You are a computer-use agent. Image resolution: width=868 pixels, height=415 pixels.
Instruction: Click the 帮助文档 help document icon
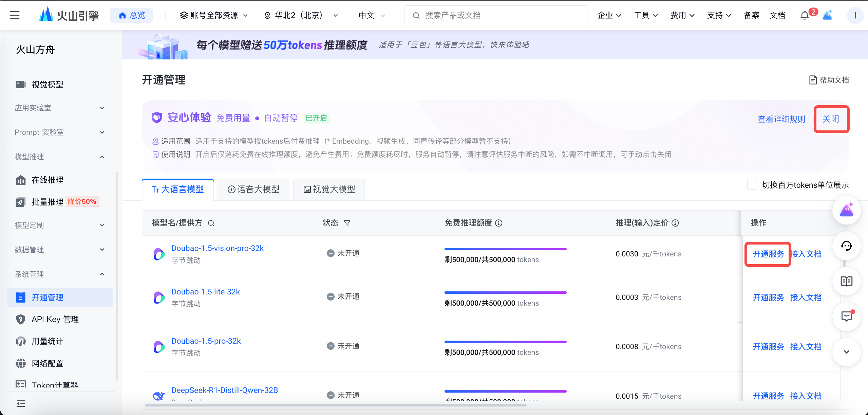813,80
